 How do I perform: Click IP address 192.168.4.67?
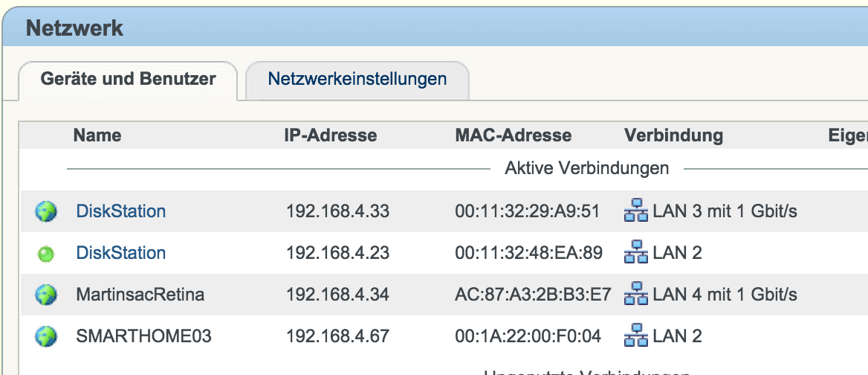[x=337, y=336]
